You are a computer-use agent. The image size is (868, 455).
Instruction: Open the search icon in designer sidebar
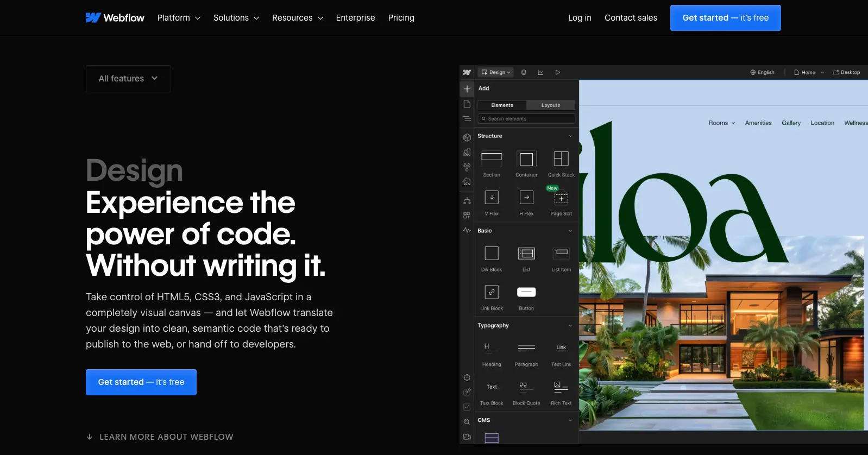tap(467, 422)
